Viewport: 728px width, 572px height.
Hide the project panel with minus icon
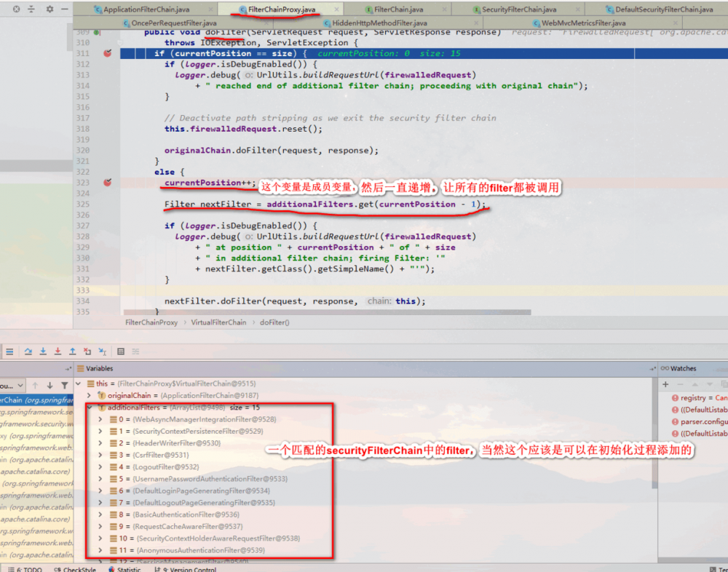65,9
